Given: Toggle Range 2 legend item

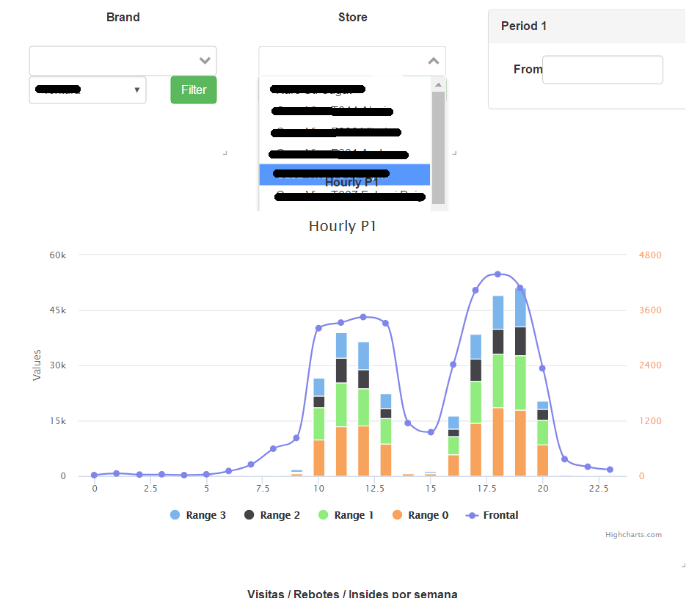Looking at the screenshot, I should click(272, 515).
